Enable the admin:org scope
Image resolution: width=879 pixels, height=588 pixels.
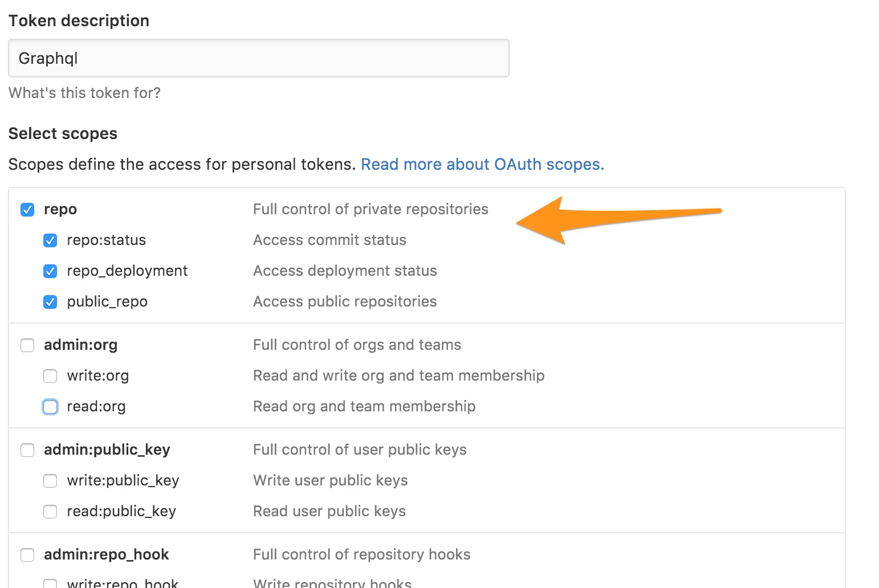pyautogui.click(x=27, y=345)
